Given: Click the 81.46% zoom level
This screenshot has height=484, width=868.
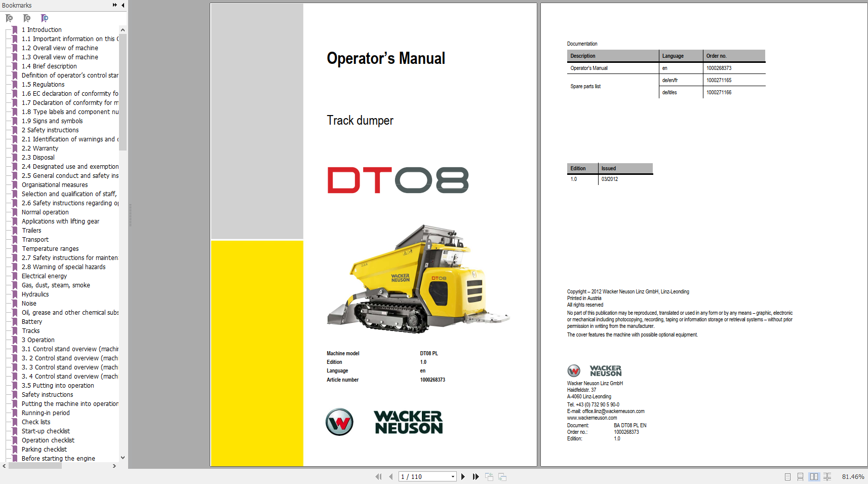Looking at the screenshot, I should [853, 476].
